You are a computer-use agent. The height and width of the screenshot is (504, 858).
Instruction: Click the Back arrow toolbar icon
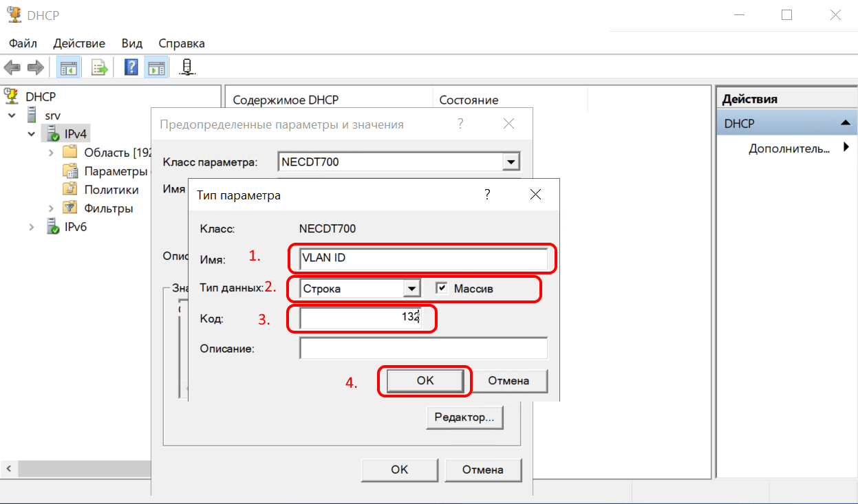pyautogui.click(x=12, y=67)
